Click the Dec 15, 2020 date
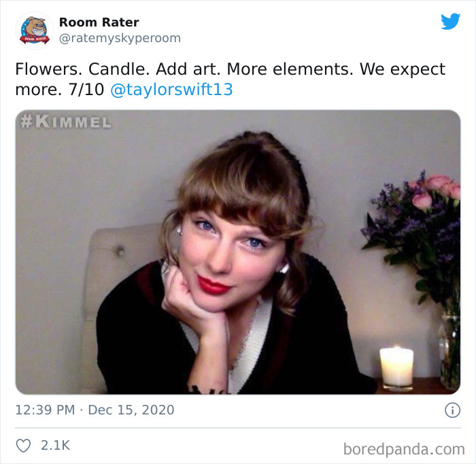Screen dimensions: 476x464 point(131,410)
